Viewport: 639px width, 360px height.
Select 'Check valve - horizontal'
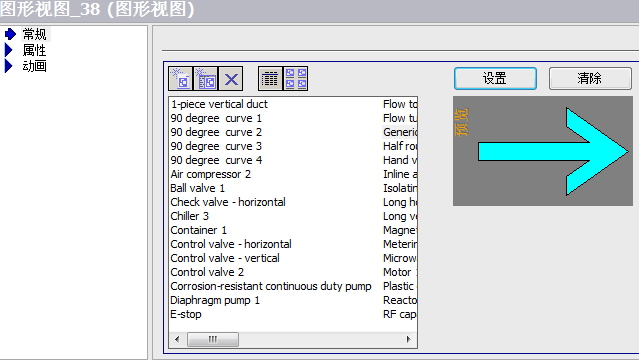pos(228,202)
